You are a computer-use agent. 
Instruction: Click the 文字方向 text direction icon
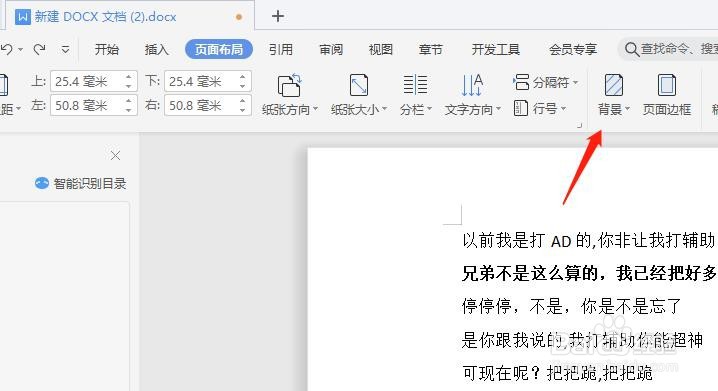click(472, 85)
